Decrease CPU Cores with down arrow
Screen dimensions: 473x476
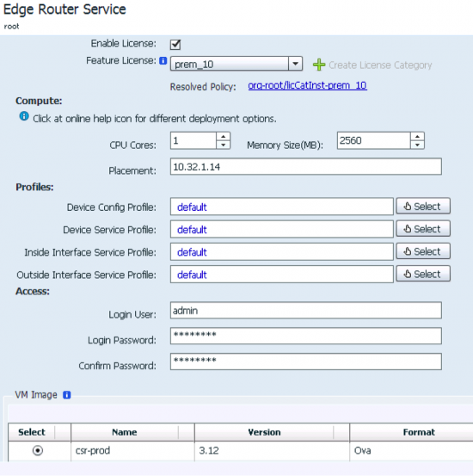(x=224, y=145)
